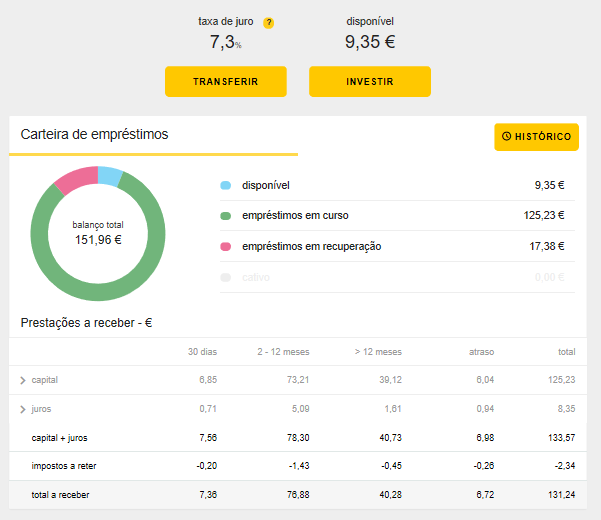Viewport: 601px width, 520px height.
Task: Select the pink segment of donut chart
Action: coord(75,180)
